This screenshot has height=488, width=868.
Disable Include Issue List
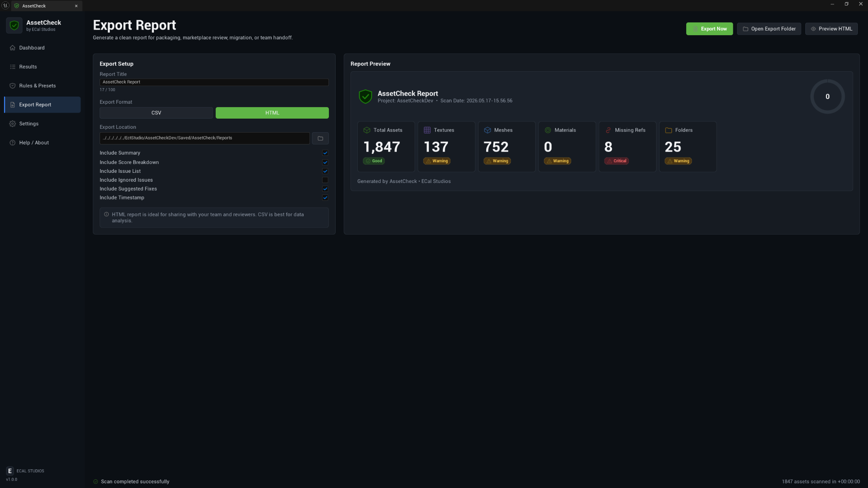tap(325, 171)
